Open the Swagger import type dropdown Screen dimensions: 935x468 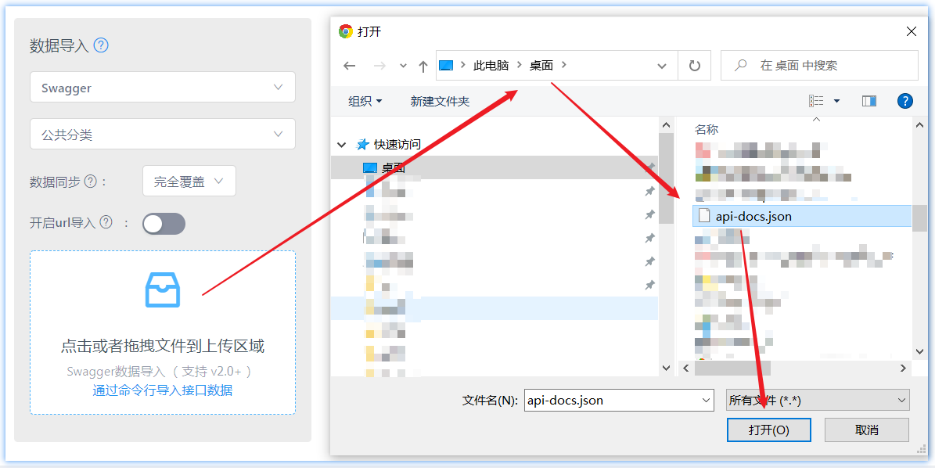[x=163, y=88]
